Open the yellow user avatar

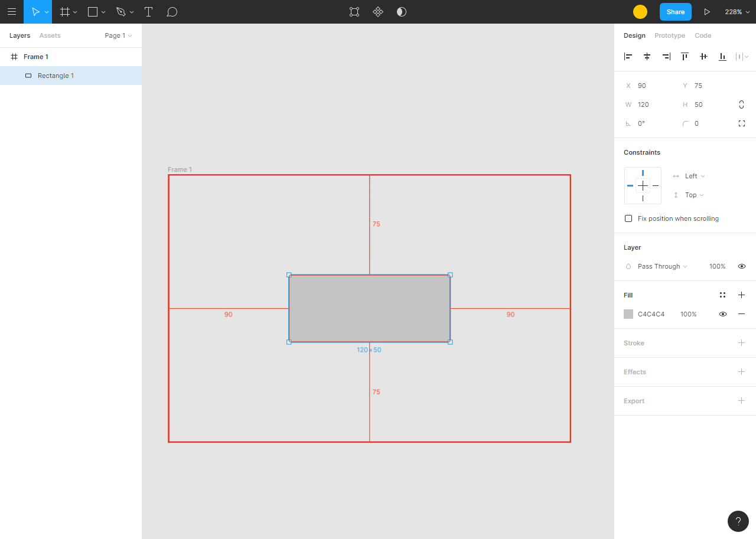[640, 12]
